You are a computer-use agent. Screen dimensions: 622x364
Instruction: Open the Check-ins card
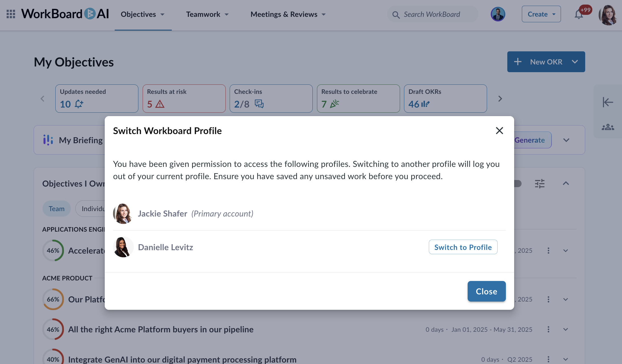click(271, 98)
